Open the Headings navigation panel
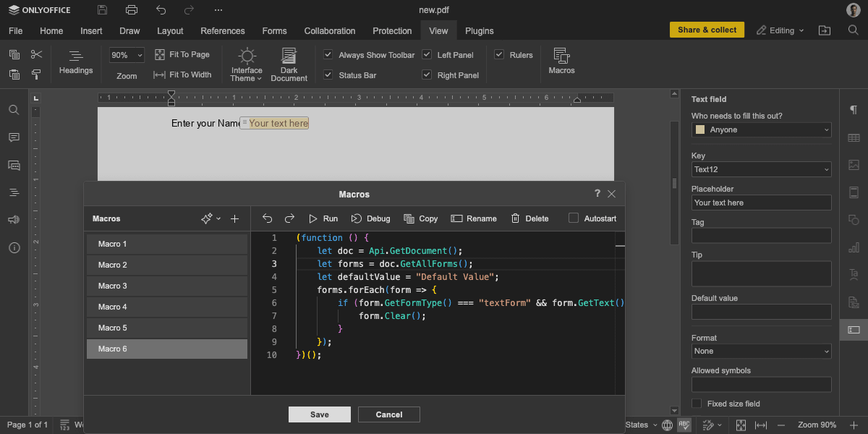This screenshot has height=434, width=868. point(76,62)
